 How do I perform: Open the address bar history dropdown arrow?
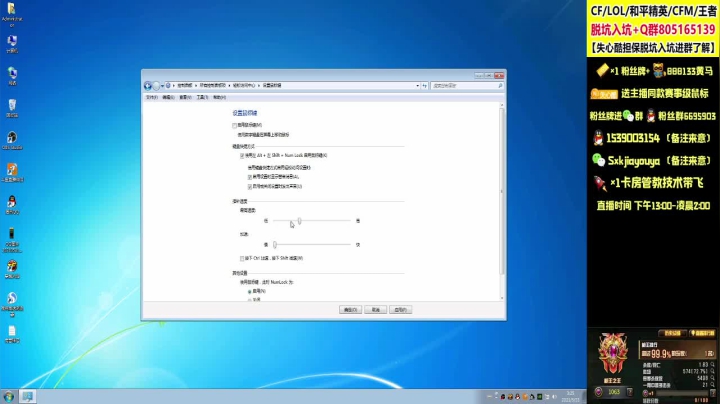click(x=417, y=85)
